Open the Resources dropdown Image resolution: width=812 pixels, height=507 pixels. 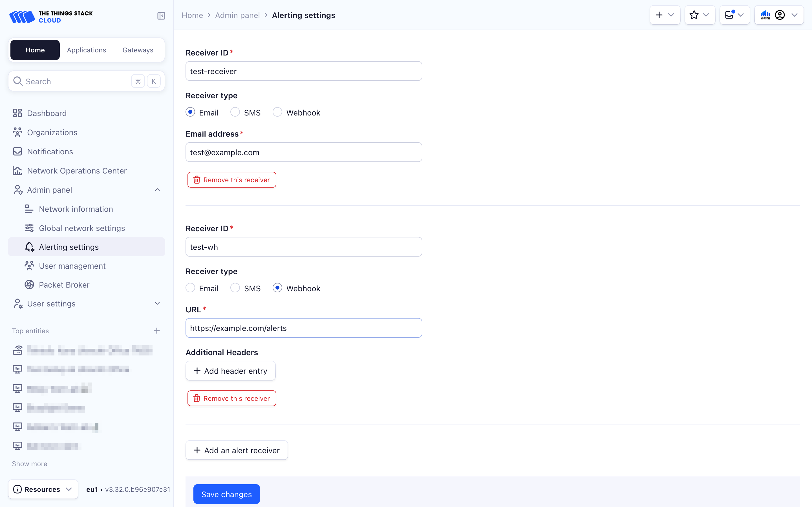43,489
